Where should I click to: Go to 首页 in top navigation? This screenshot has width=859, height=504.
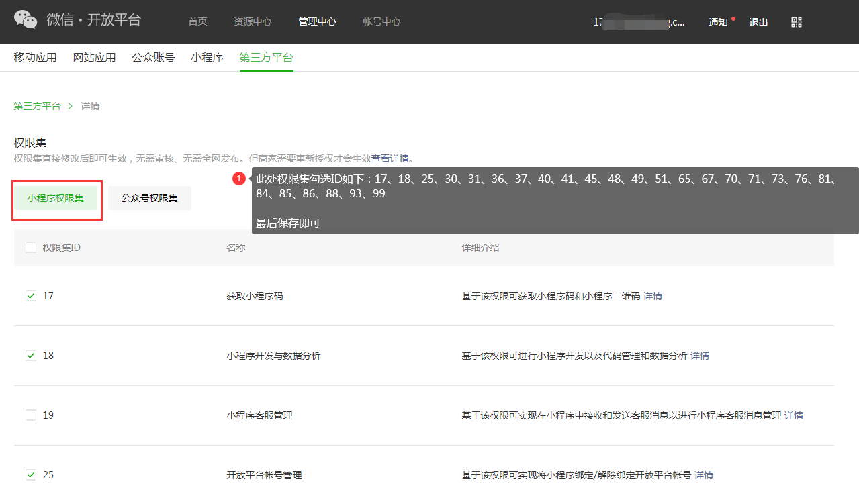[197, 21]
